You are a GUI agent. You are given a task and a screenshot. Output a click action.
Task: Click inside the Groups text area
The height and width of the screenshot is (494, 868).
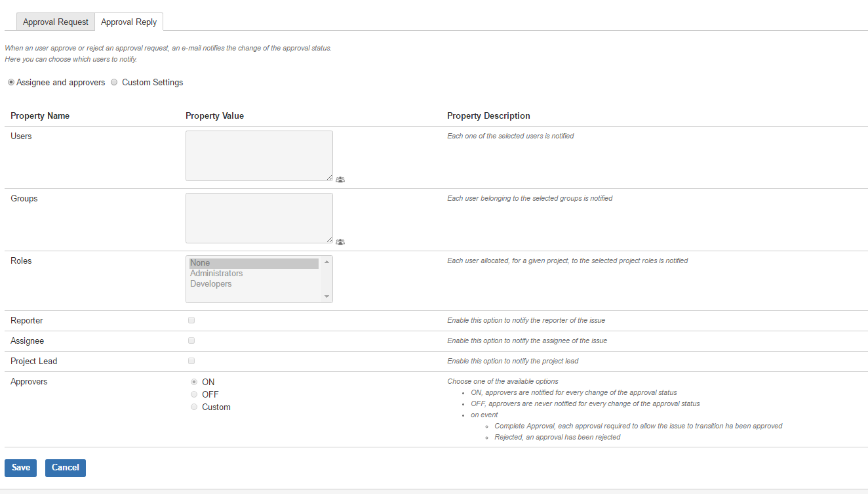259,218
